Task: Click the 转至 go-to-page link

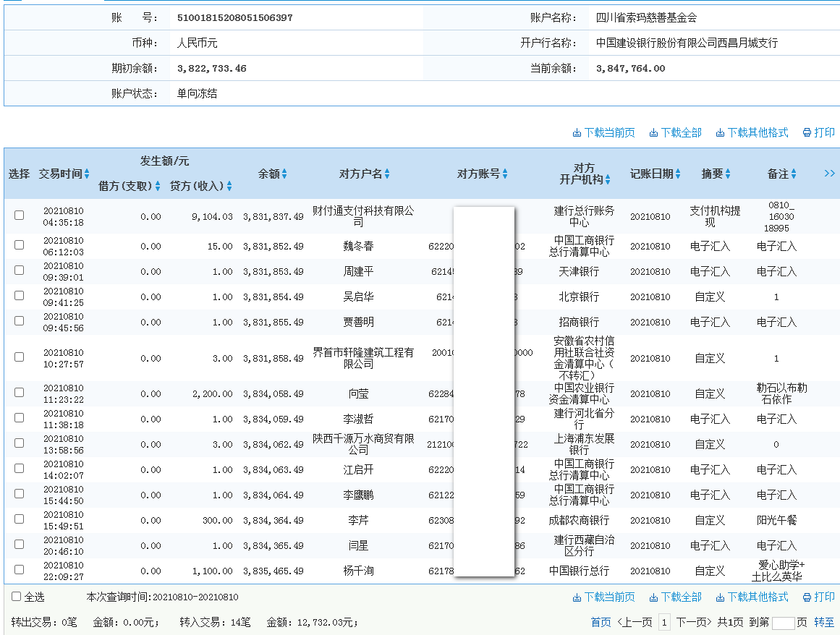Action: [x=823, y=621]
